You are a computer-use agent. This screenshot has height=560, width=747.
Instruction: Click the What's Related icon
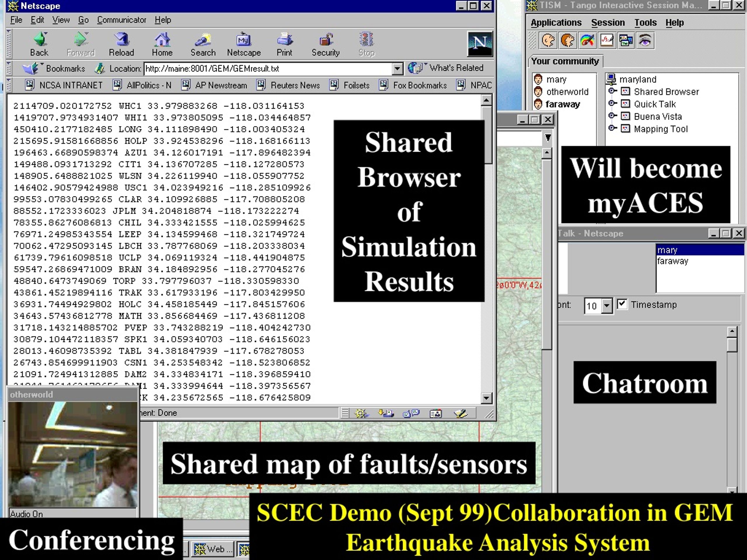(x=416, y=68)
